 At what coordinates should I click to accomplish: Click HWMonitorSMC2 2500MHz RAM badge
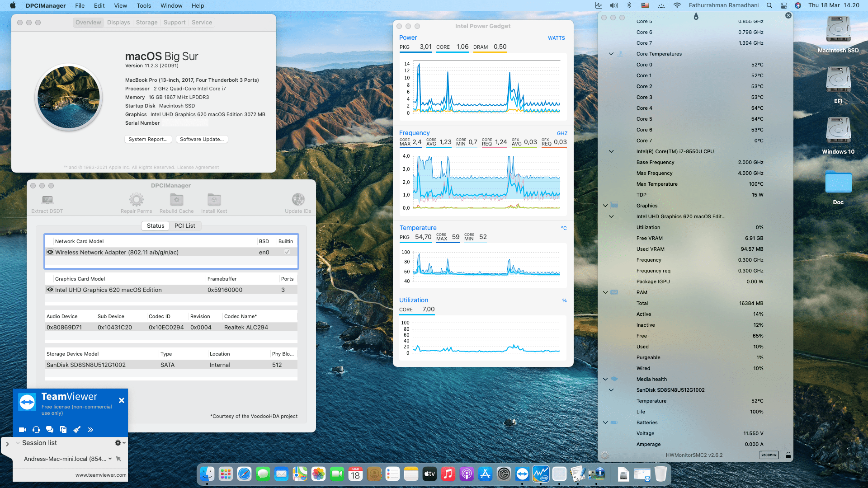click(769, 455)
